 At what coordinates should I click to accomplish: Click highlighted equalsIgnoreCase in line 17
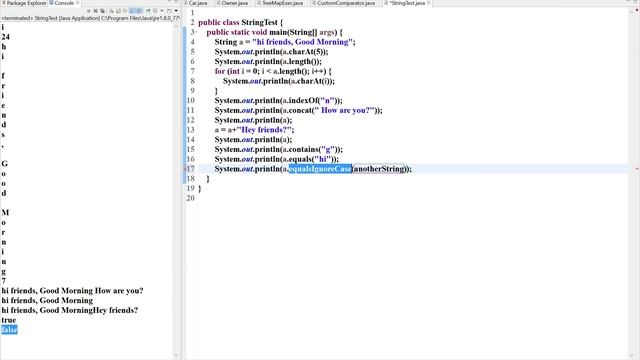(320, 169)
